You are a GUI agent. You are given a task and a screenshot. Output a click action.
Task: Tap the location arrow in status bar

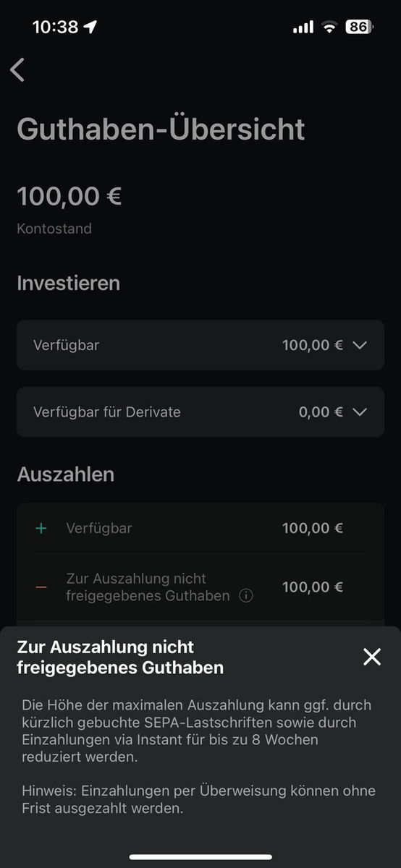click(90, 27)
